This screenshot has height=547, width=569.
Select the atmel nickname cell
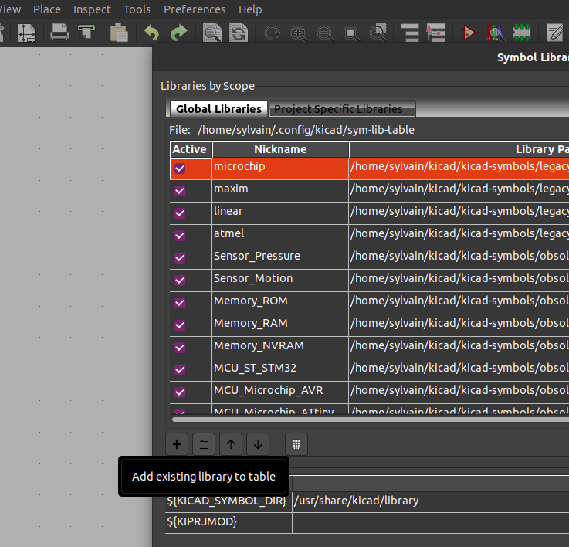coord(280,236)
